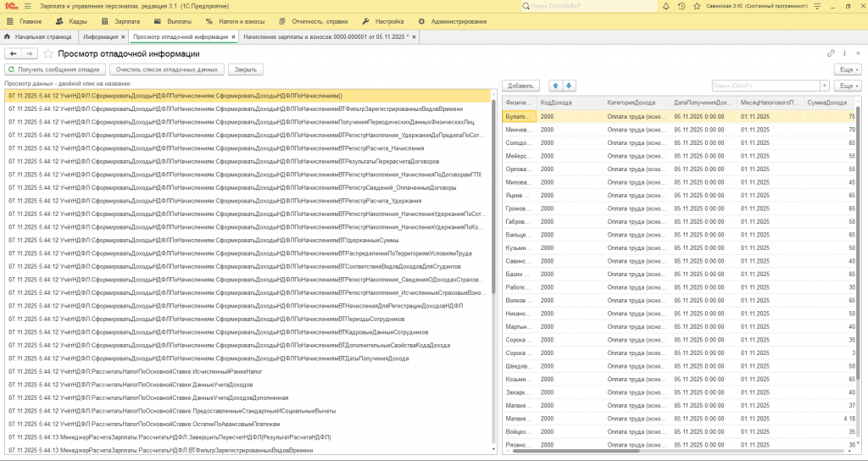Open the main hamburger menu icon
868x461 pixels.
point(27,6)
